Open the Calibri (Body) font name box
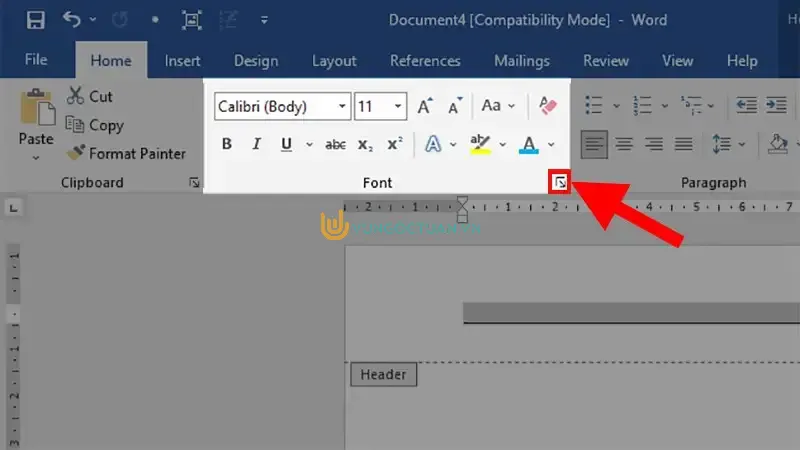Viewport: 800px width, 450px height. tap(282, 106)
